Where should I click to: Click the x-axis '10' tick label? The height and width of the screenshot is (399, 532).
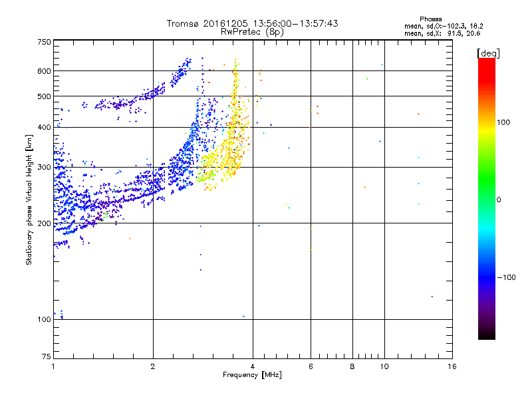tap(384, 366)
